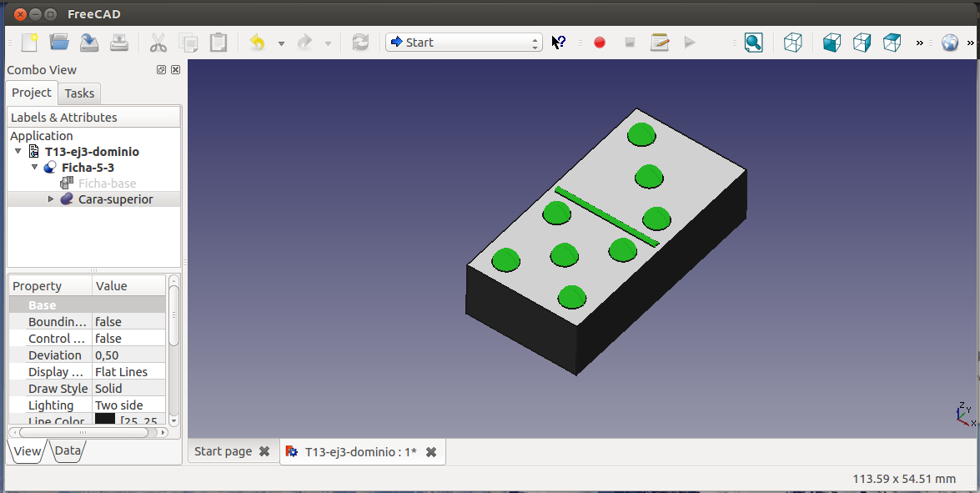980x493 pixels.
Task: Switch to the Data properties tab
Action: pos(68,451)
